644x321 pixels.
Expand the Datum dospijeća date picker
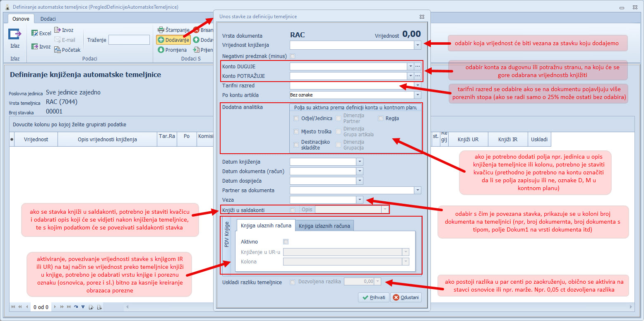pyautogui.click(x=360, y=181)
